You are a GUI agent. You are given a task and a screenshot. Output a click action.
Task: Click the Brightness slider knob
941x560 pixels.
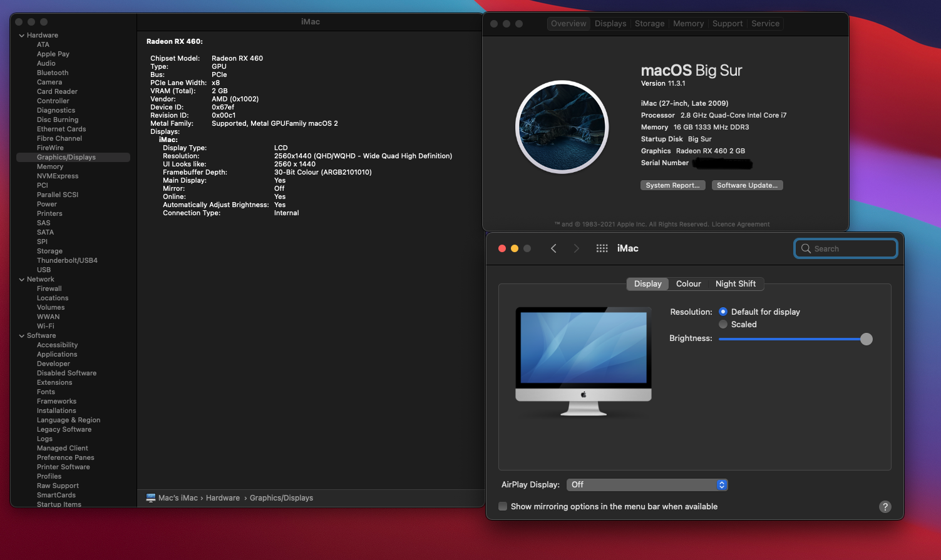(866, 339)
